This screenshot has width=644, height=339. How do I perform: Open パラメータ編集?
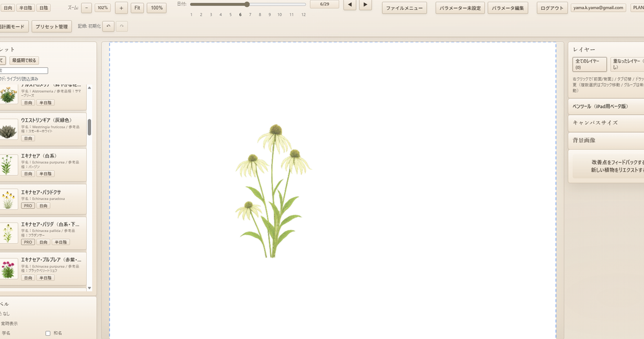[x=507, y=8]
